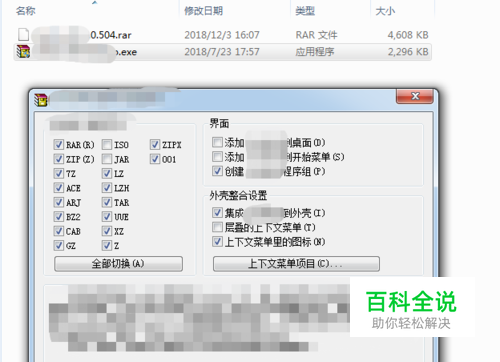Enable the ISO association checkbox
The image size is (500, 362).
[x=107, y=145]
